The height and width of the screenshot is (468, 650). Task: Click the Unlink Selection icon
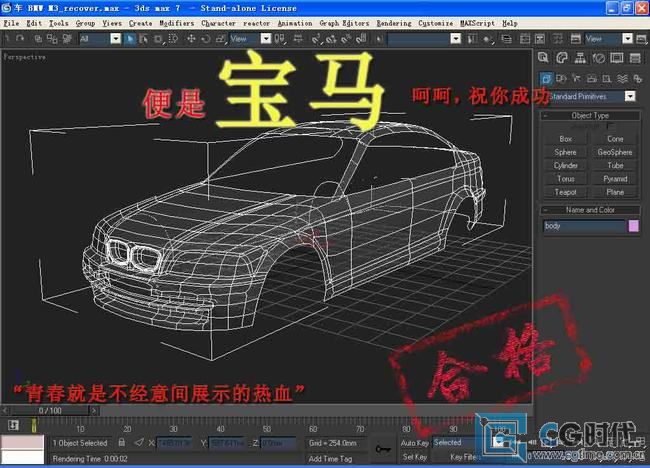[52, 39]
